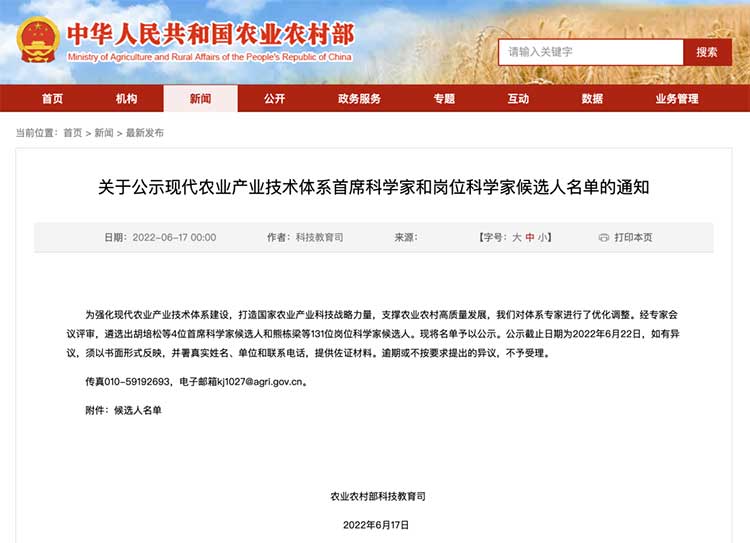Screen dimensions: 750x543
Task: Navigate to the 互动 section
Action: (x=518, y=99)
